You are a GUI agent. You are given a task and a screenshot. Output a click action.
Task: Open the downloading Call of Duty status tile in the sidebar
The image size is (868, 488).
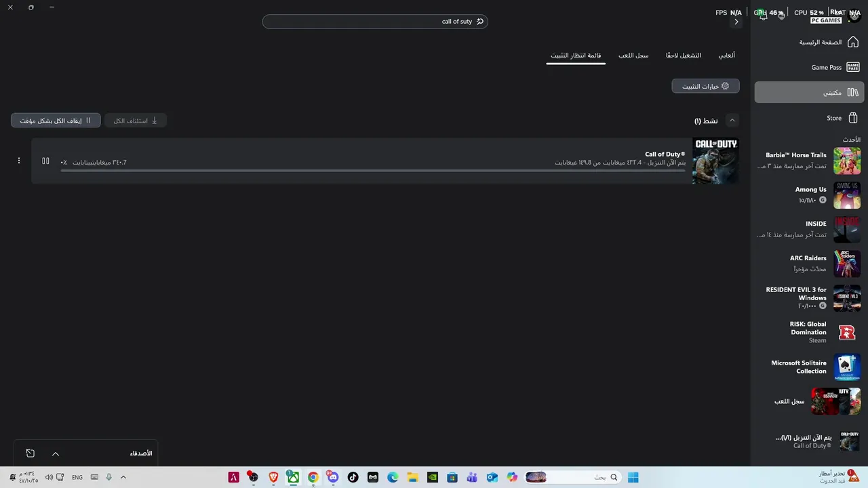click(x=809, y=441)
